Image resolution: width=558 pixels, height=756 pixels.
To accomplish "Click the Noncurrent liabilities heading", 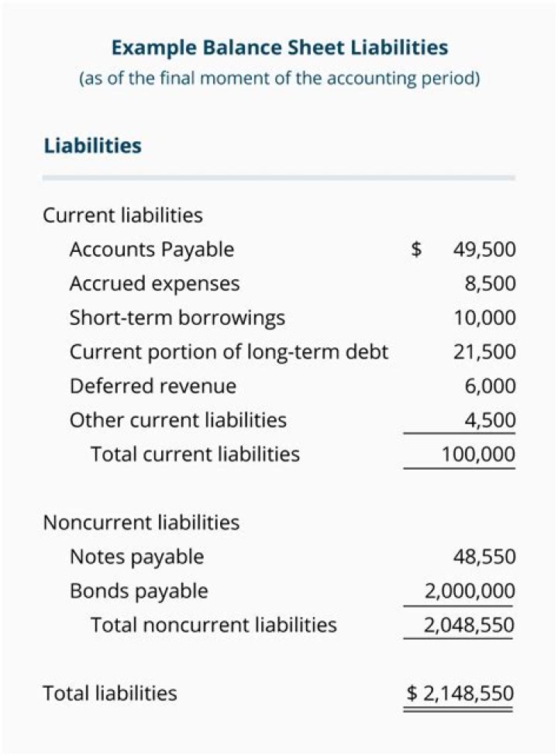I will [141, 523].
